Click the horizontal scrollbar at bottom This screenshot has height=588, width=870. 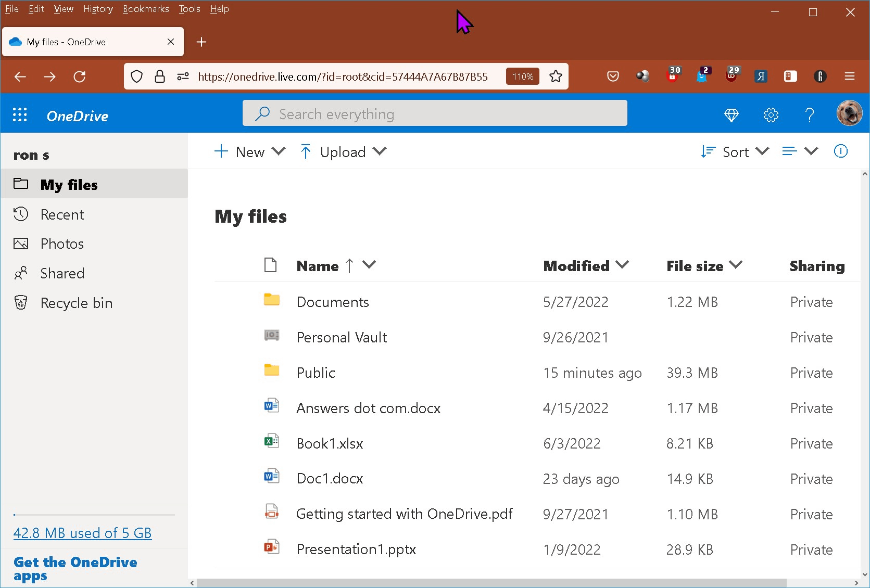tap(491, 583)
